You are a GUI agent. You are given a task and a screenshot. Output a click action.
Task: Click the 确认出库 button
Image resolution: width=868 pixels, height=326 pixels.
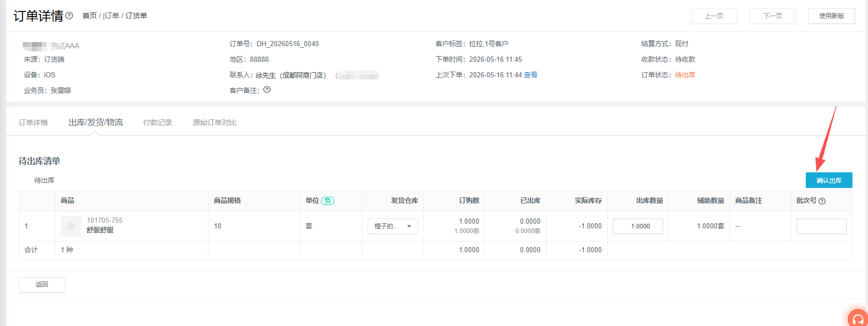(829, 180)
